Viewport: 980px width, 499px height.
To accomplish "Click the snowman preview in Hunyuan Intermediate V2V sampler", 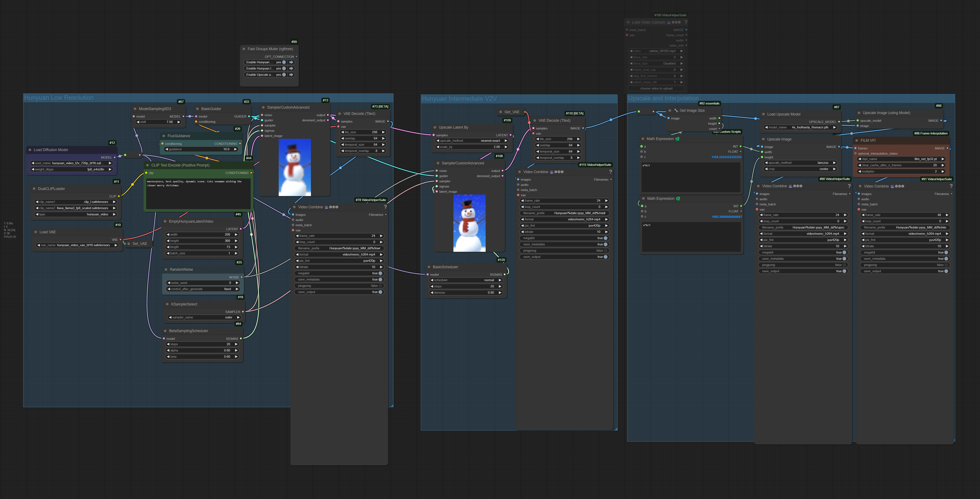I will pos(469,223).
